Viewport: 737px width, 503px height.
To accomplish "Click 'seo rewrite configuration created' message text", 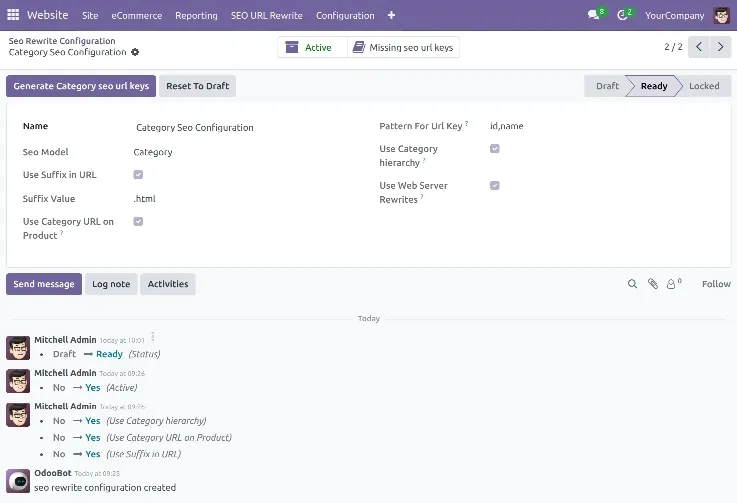I will pos(105,487).
